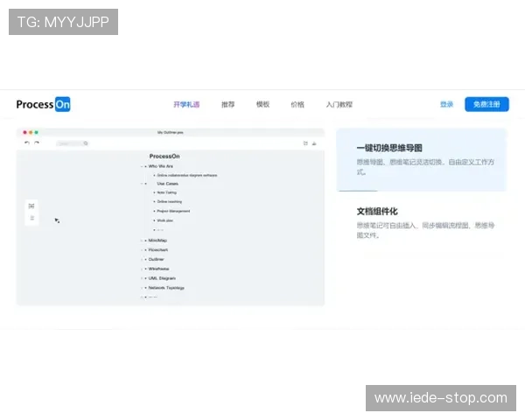Viewport: 525px width, 420px height.
Task: Click the green maximize dot of mock window
Action: coord(36,132)
